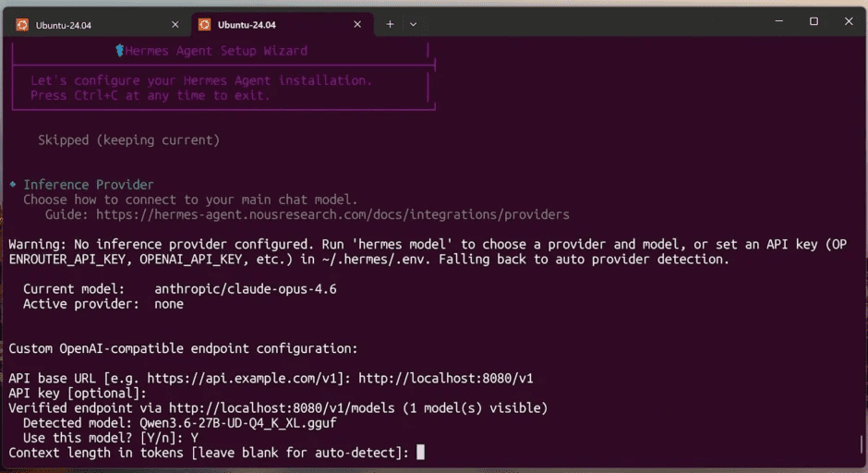Click the http://localhost:8080/v1/models endpoint URL
This screenshot has width=868, height=473.
tap(282, 408)
